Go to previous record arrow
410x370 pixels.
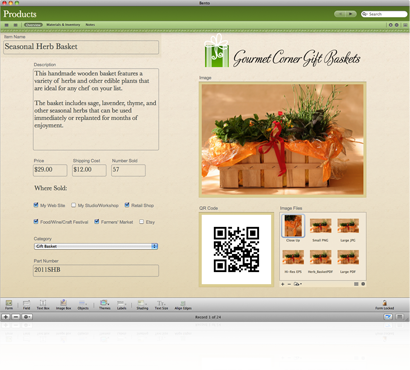click(340, 14)
